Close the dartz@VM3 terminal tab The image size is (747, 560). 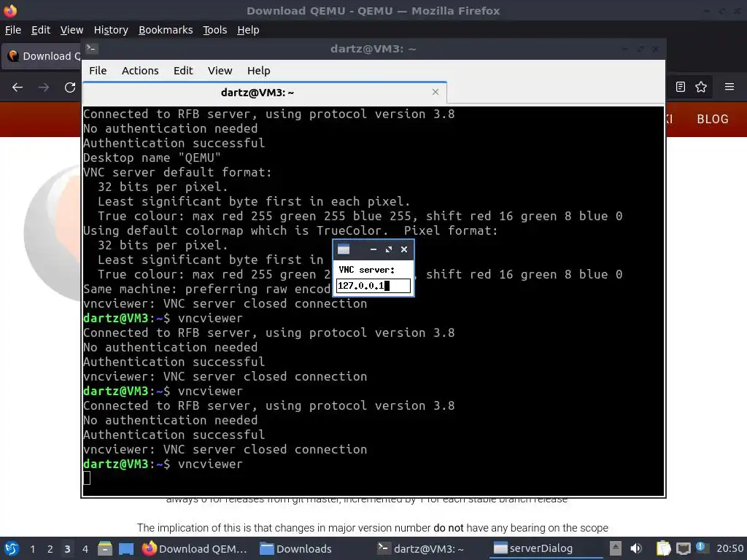pyautogui.click(x=435, y=92)
